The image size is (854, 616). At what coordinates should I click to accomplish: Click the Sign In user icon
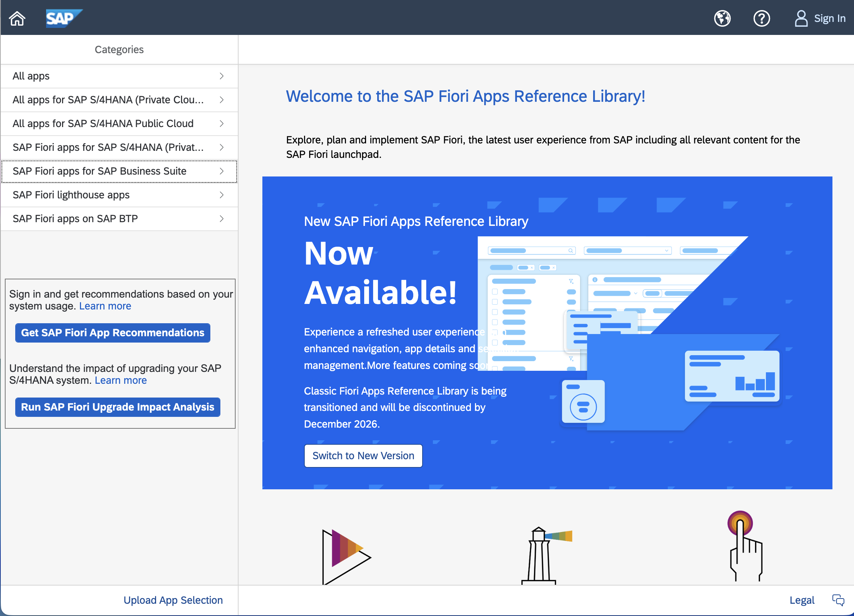click(x=800, y=18)
